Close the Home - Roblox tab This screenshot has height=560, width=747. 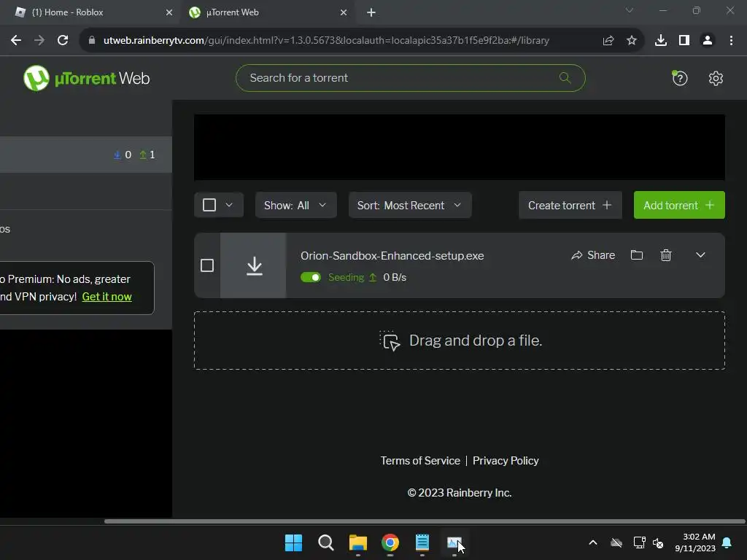[169, 12]
